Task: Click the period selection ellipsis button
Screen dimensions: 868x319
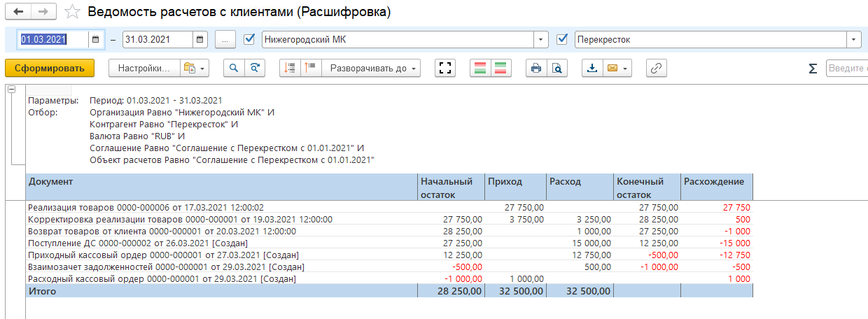Action: pyautogui.click(x=225, y=40)
